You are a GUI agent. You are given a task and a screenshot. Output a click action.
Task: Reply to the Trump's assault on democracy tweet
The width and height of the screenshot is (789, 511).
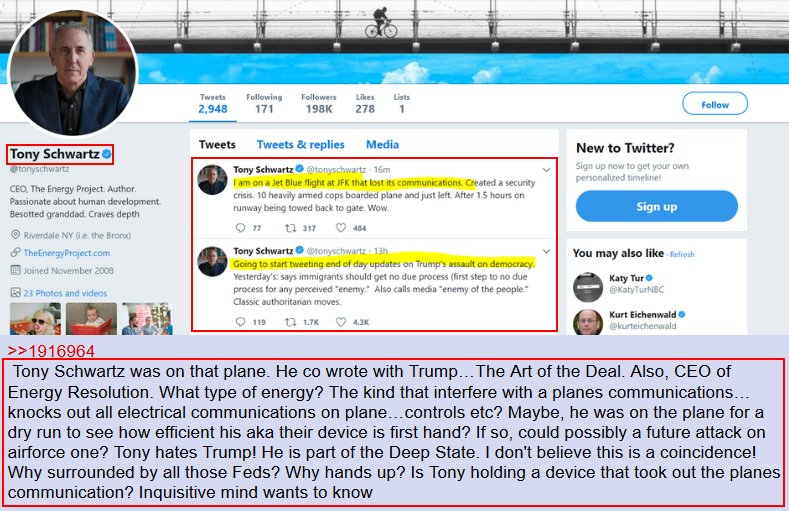[241, 322]
